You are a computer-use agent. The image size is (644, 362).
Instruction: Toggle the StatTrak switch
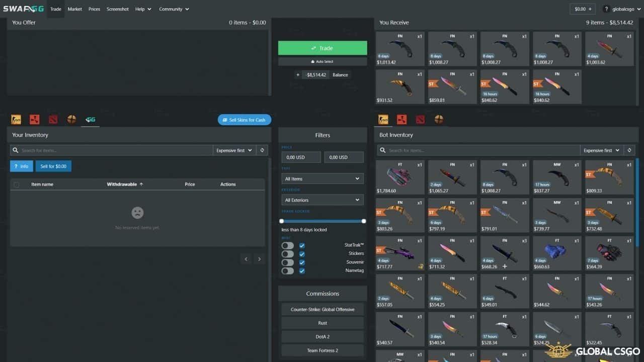pos(288,245)
